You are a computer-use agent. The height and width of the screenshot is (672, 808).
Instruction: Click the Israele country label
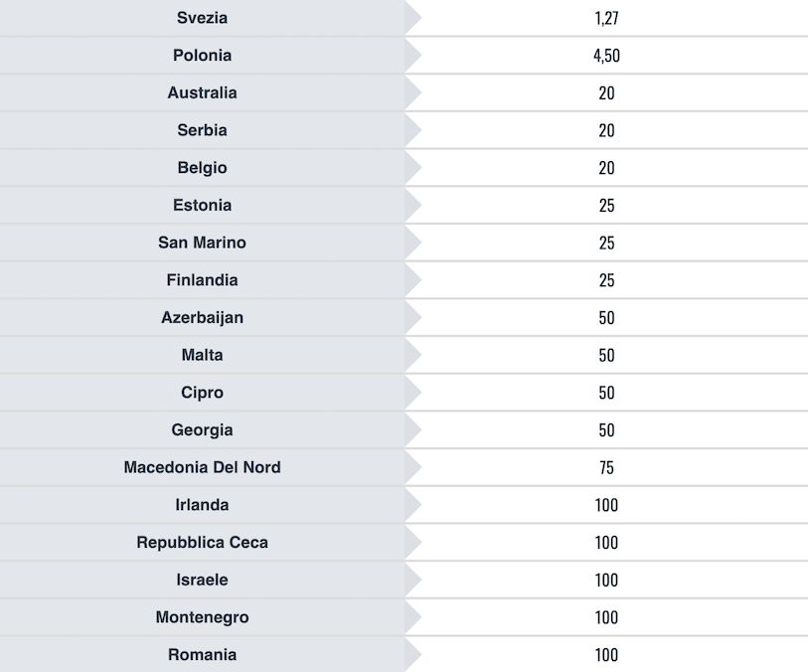[202, 580]
